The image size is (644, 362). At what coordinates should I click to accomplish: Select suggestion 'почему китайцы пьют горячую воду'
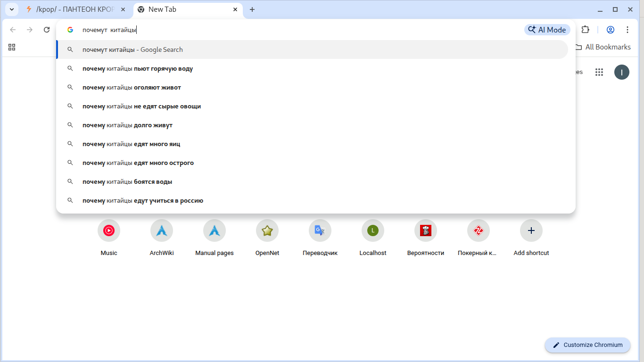click(x=312, y=68)
